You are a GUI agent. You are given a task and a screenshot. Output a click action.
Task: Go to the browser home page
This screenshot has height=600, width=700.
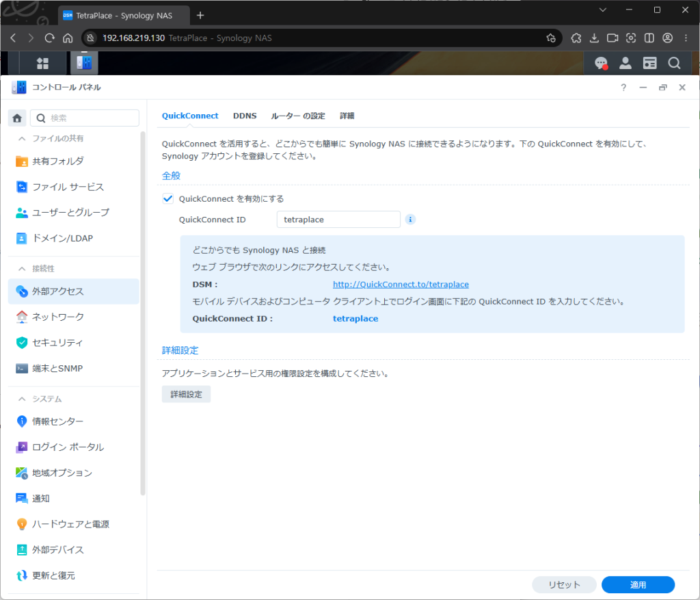pyautogui.click(x=68, y=38)
